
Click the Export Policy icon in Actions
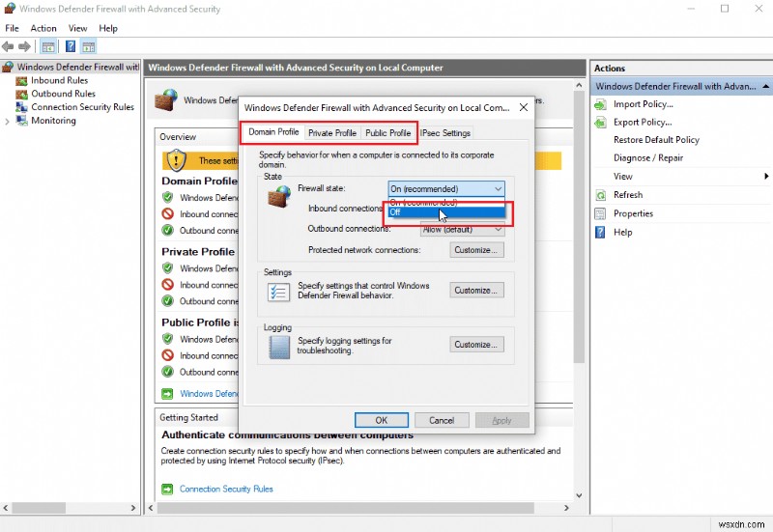[600, 123]
